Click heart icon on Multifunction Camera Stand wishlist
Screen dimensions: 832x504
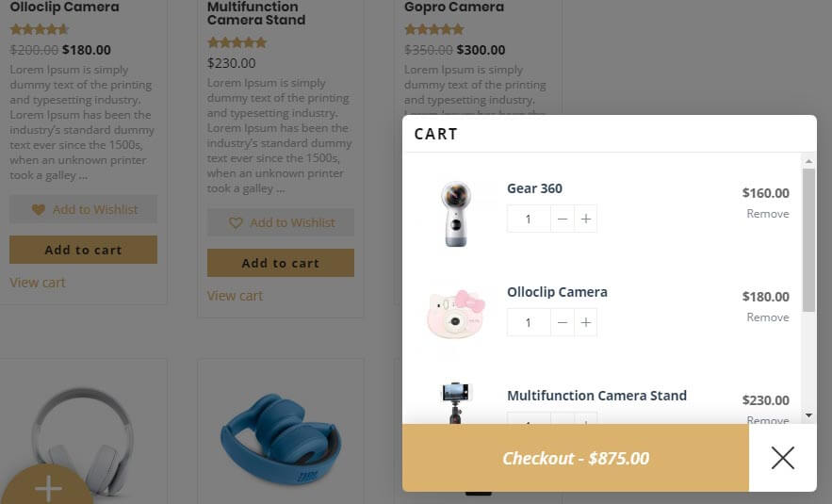(236, 222)
